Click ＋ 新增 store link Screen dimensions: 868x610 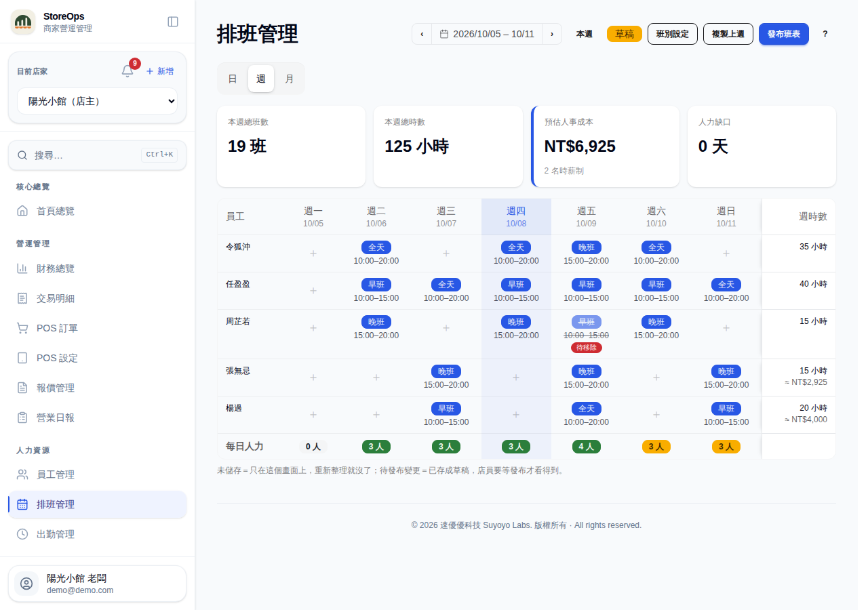(x=160, y=71)
